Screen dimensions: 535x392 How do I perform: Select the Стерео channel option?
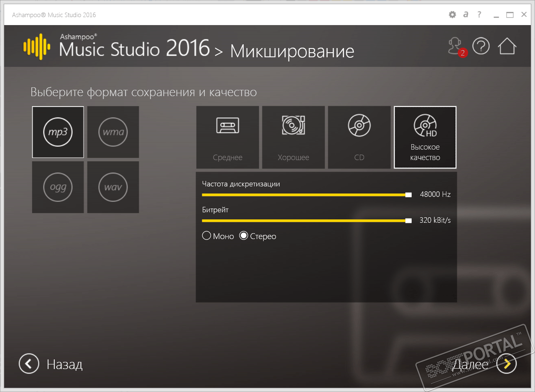(257, 236)
